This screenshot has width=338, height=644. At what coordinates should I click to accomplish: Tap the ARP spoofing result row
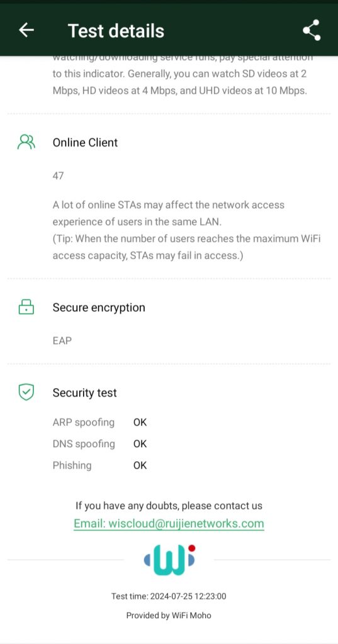[99, 422]
